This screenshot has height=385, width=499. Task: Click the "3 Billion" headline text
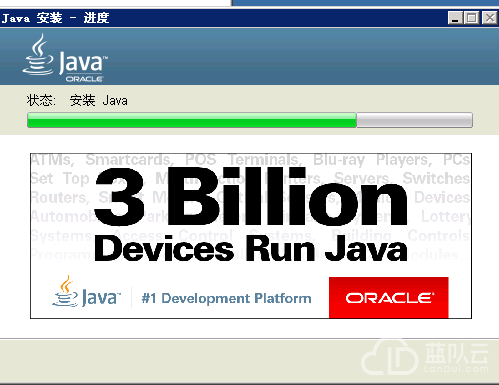tap(251, 196)
